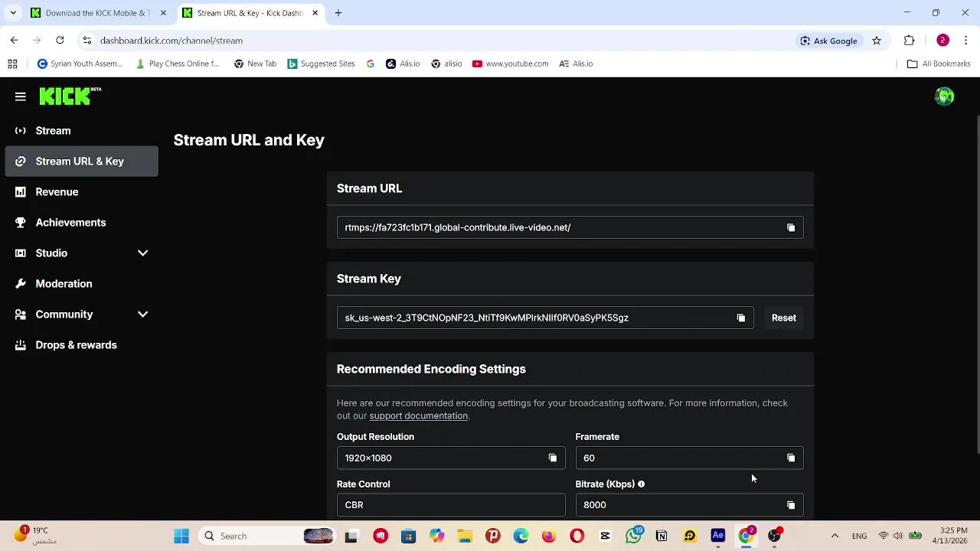This screenshot has width=980, height=551.
Task: Click the KICK logo
Action: pos(70,96)
